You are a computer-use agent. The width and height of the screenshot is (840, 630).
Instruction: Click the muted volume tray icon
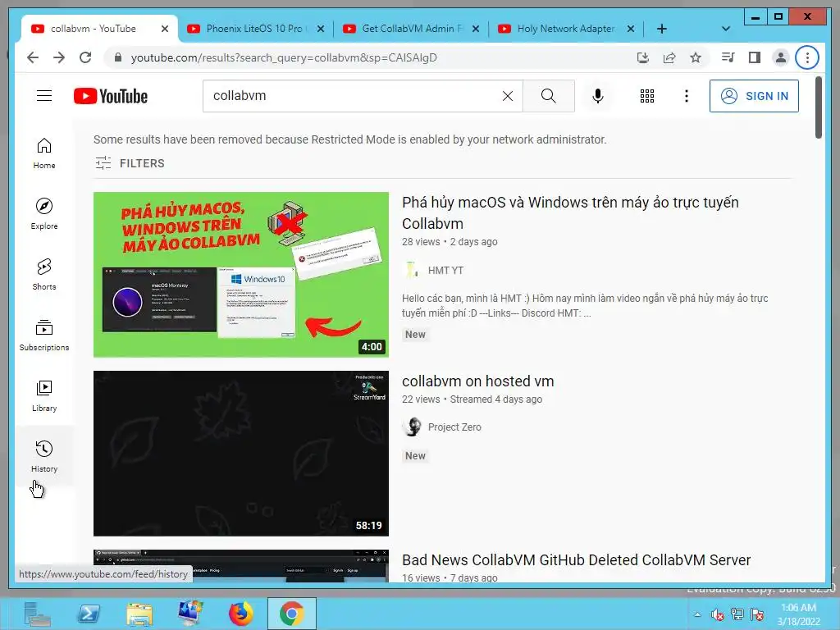click(717, 614)
